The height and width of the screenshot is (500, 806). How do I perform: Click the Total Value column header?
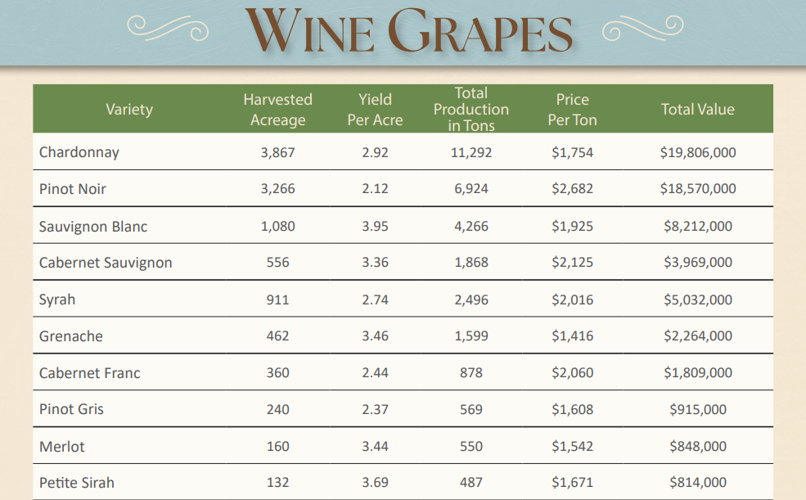point(697,109)
